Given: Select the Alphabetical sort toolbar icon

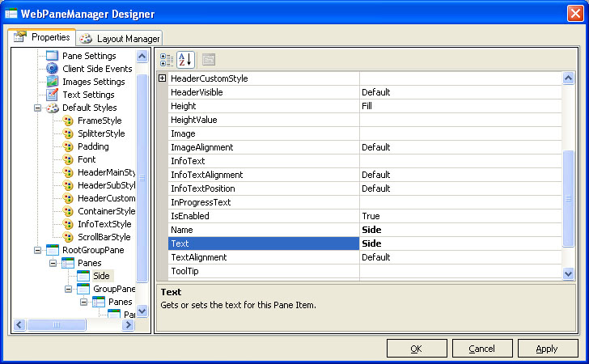Looking at the screenshot, I should click(185, 59).
